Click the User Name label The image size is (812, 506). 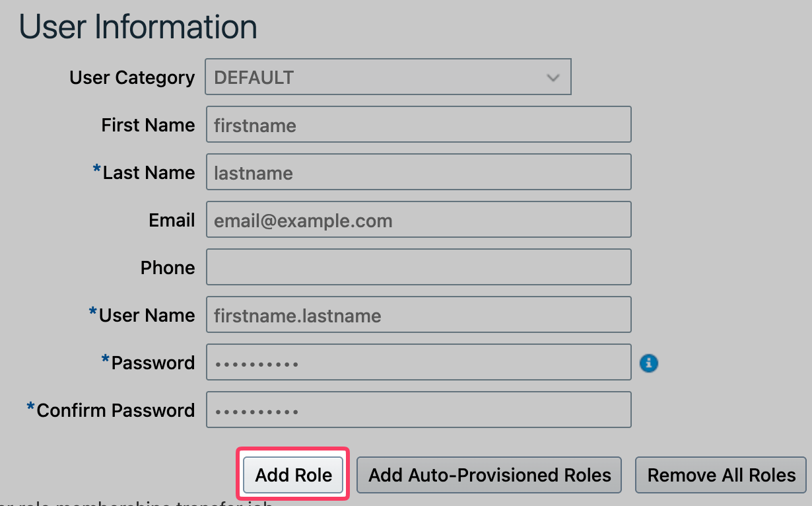(x=147, y=315)
